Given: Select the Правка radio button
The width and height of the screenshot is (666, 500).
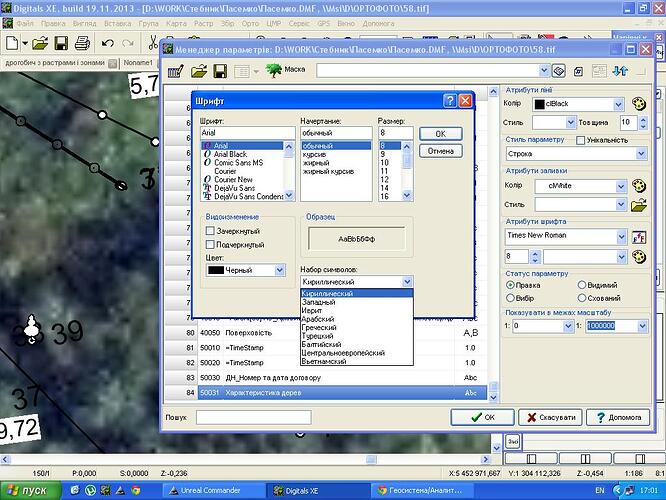Looking at the screenshot, I should point(511,285).
